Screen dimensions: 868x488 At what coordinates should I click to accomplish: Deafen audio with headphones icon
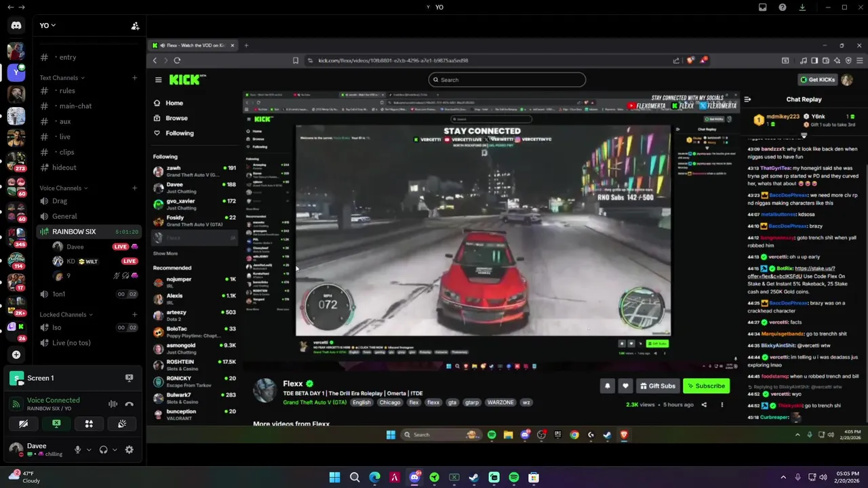point(104,449)
